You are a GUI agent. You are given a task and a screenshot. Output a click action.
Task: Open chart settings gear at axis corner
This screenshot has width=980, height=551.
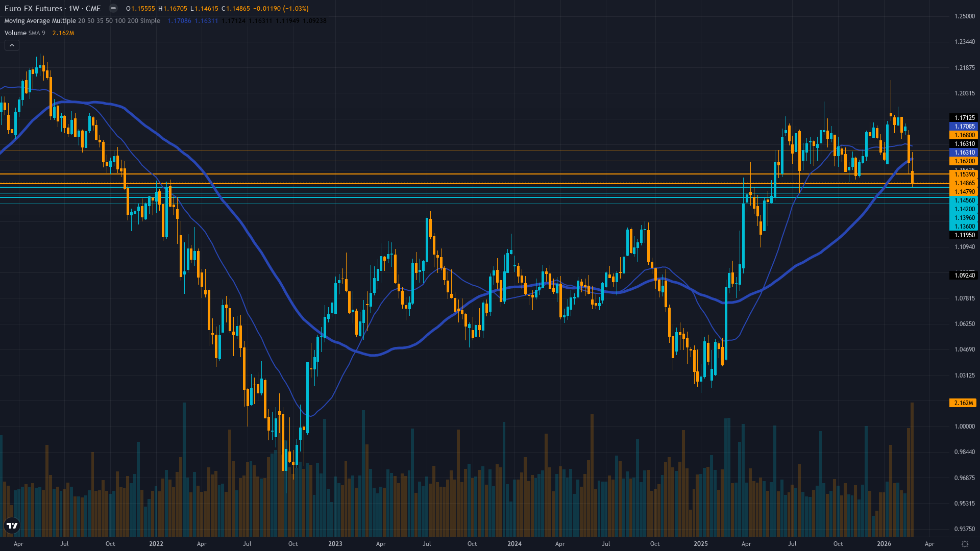click(x=965, y=544)
